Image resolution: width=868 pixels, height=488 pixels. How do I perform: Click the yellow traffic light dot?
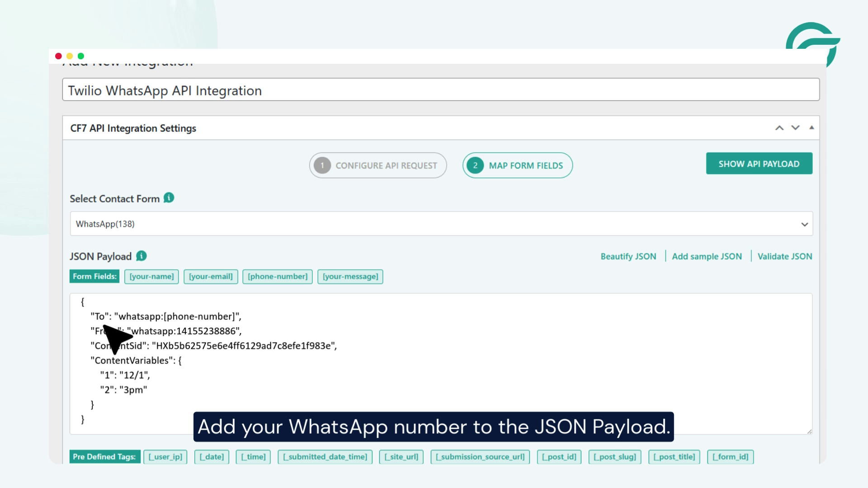tap(69, 56)
